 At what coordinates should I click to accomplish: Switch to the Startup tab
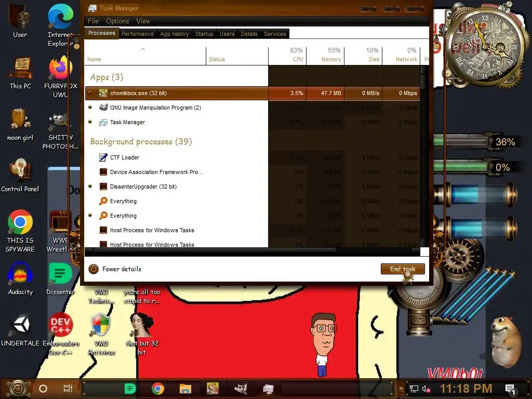[204, 34]
